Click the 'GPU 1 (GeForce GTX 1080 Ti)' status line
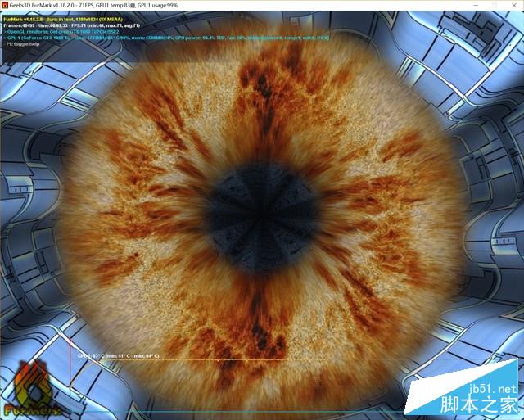Screen dimensions: 524x420 [167, 38]
